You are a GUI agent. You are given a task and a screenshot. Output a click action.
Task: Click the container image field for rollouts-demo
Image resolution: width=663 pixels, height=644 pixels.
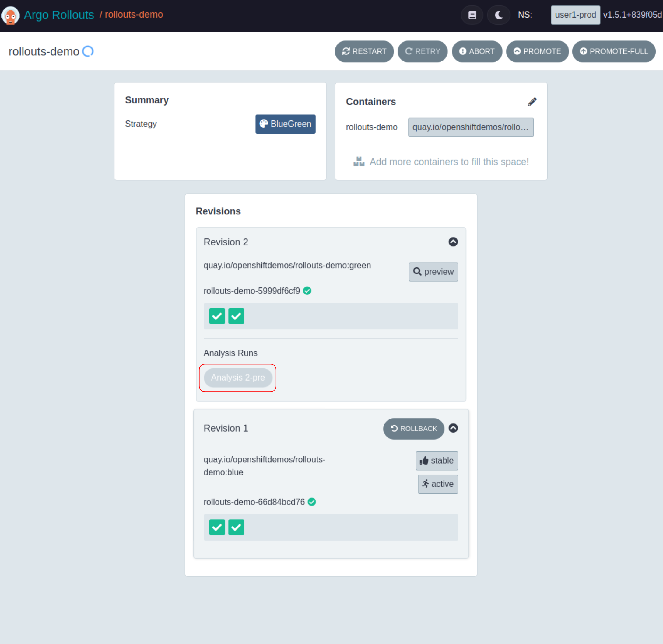click(x=471, y=127)
